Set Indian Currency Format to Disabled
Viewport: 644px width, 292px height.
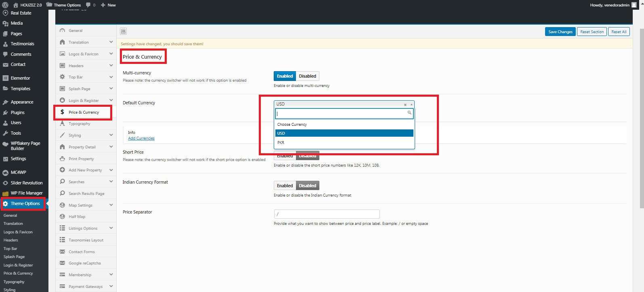pyautogui.click(x=308, y=186)
